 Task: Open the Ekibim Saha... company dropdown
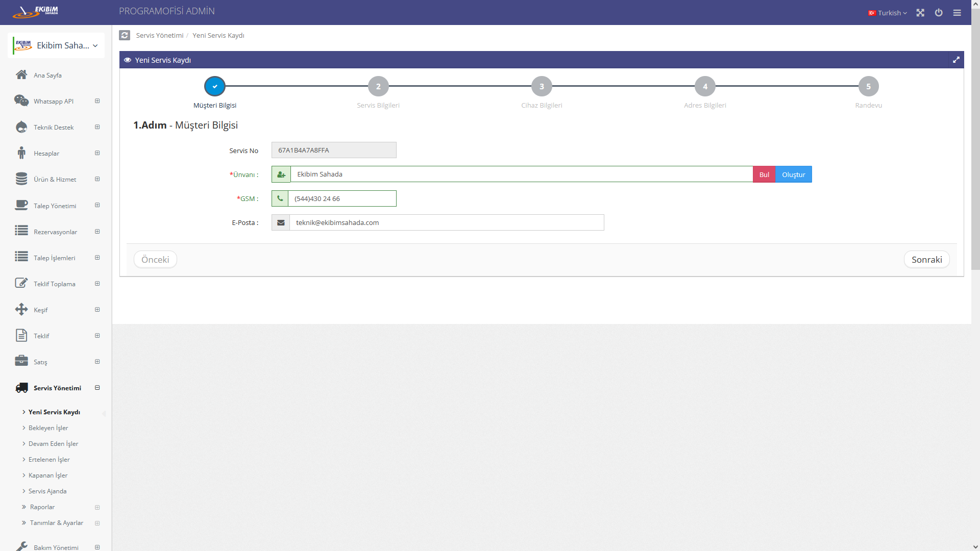point(57,45)
